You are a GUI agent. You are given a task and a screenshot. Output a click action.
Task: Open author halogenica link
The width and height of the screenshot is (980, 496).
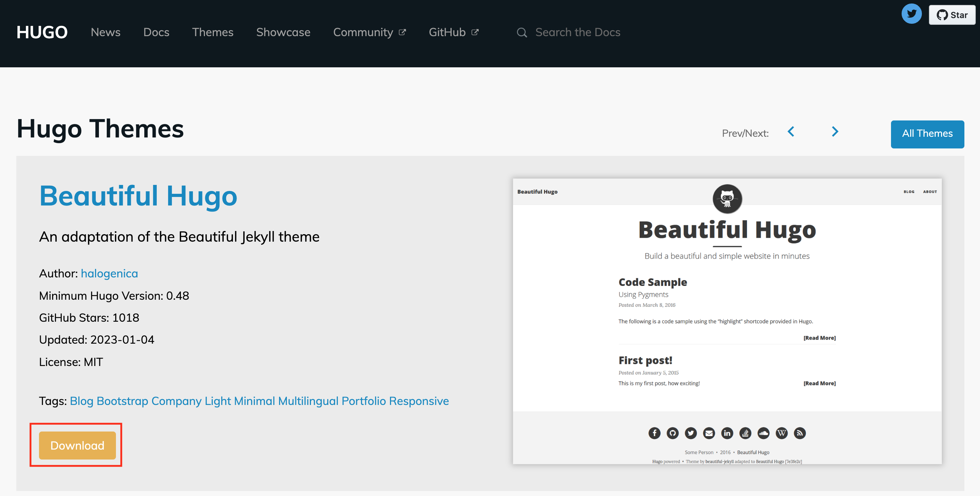(109, 273)
